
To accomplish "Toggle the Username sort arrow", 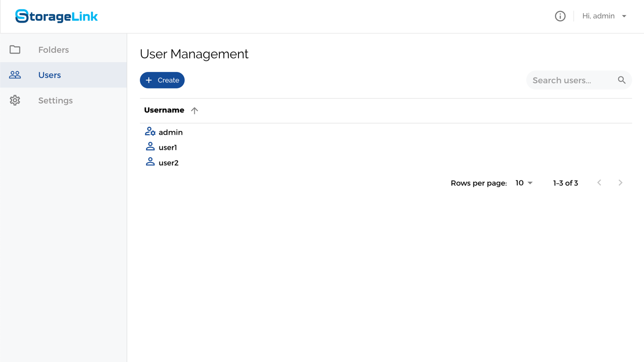I will tap(195, 111).
